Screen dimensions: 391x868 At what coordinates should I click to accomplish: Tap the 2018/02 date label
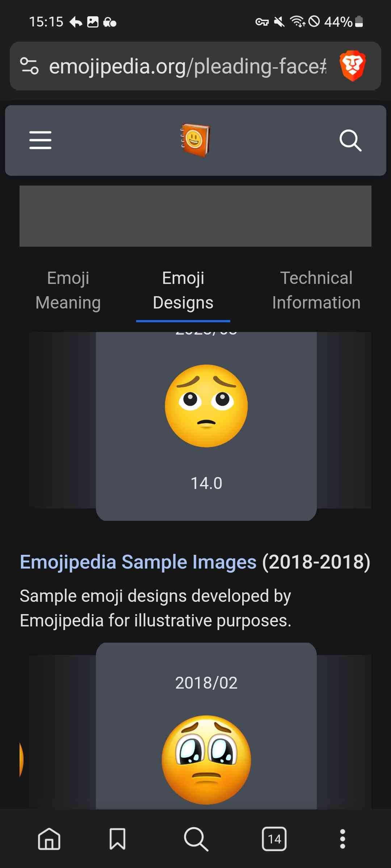206,683
